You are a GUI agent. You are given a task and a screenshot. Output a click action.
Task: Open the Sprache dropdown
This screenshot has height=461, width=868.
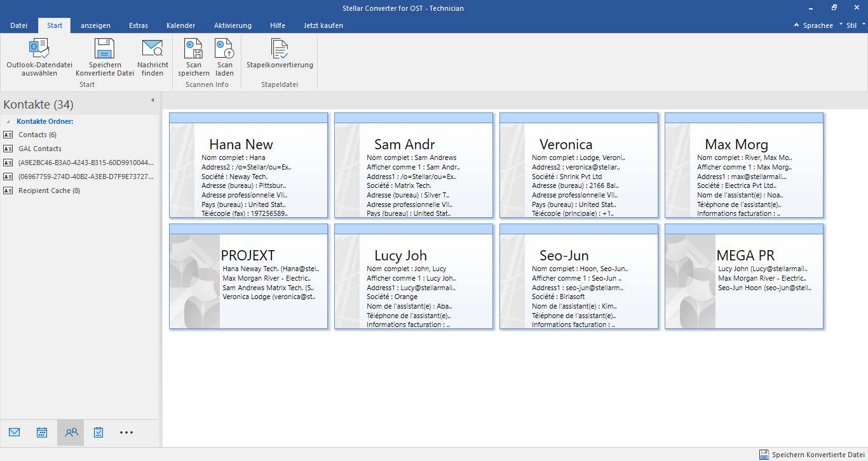point(817,25)
